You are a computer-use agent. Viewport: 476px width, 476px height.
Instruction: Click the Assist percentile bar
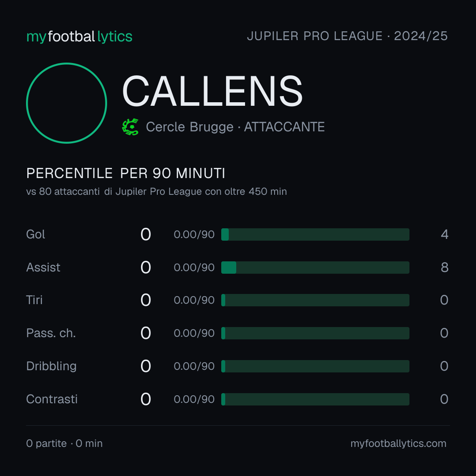(315, 268)
